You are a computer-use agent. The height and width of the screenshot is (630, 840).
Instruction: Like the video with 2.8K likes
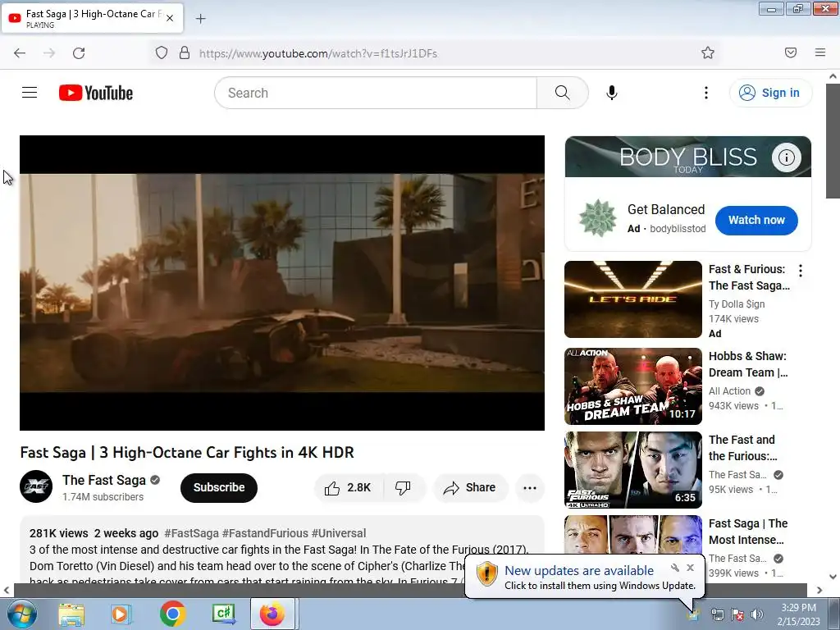pyautogui.click(x=348, y=487)
